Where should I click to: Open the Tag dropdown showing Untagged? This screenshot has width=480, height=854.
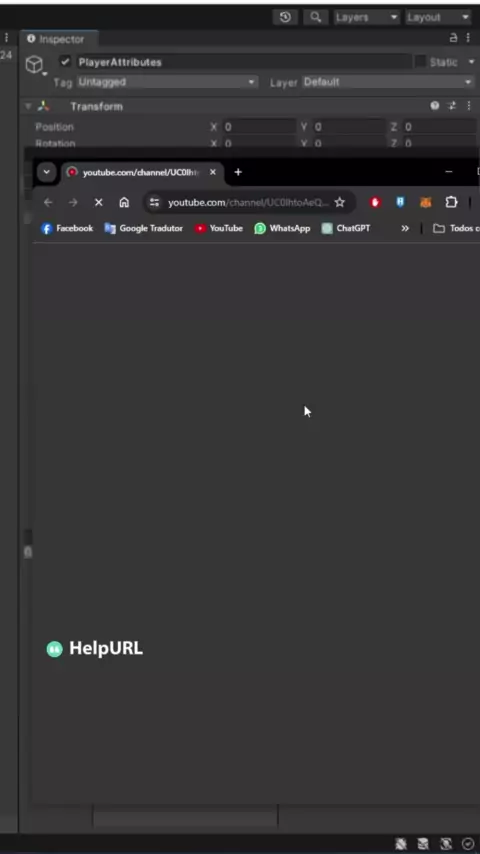click(167, 82)
